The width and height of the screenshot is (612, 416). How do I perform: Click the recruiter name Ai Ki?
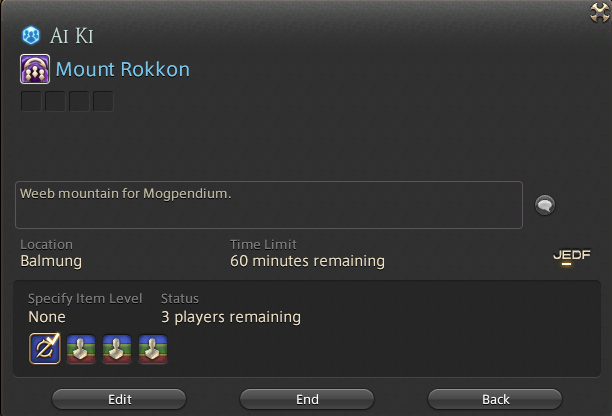point(72,36)
